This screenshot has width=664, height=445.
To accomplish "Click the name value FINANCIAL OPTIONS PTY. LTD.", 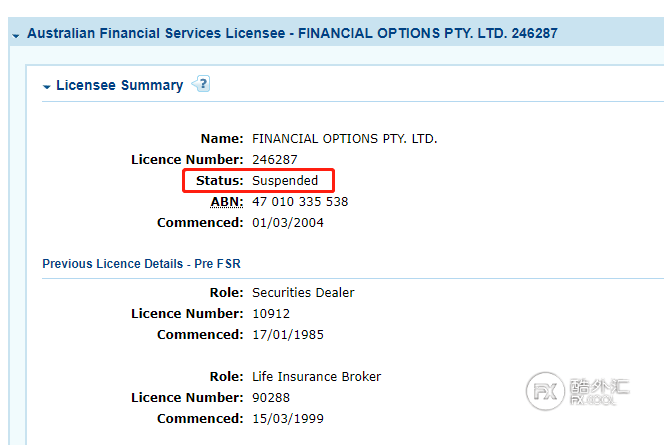I will (344, 139).
